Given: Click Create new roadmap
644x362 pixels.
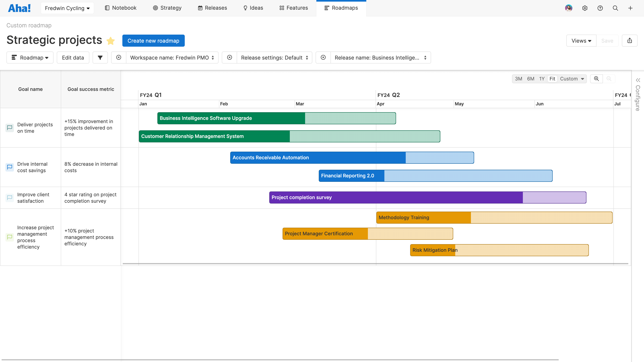Looking at the screenshot, I should click(x=153, y=40).
